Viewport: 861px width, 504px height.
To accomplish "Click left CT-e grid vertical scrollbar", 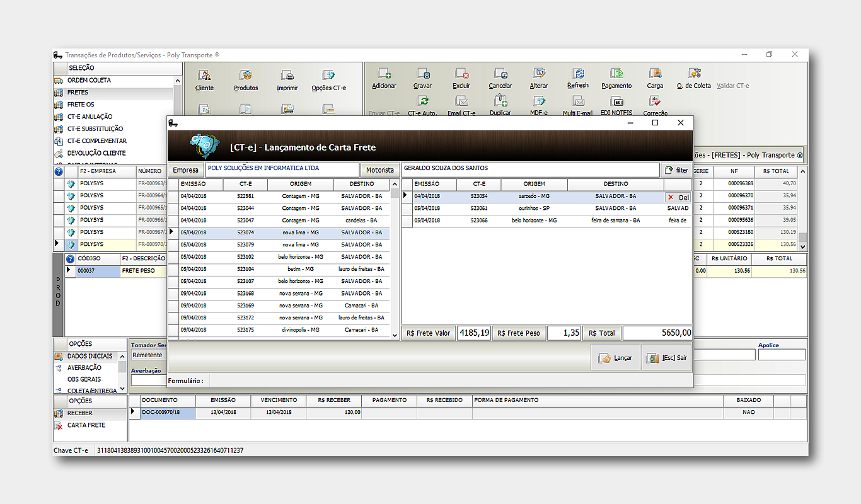I will coord(395,260).
